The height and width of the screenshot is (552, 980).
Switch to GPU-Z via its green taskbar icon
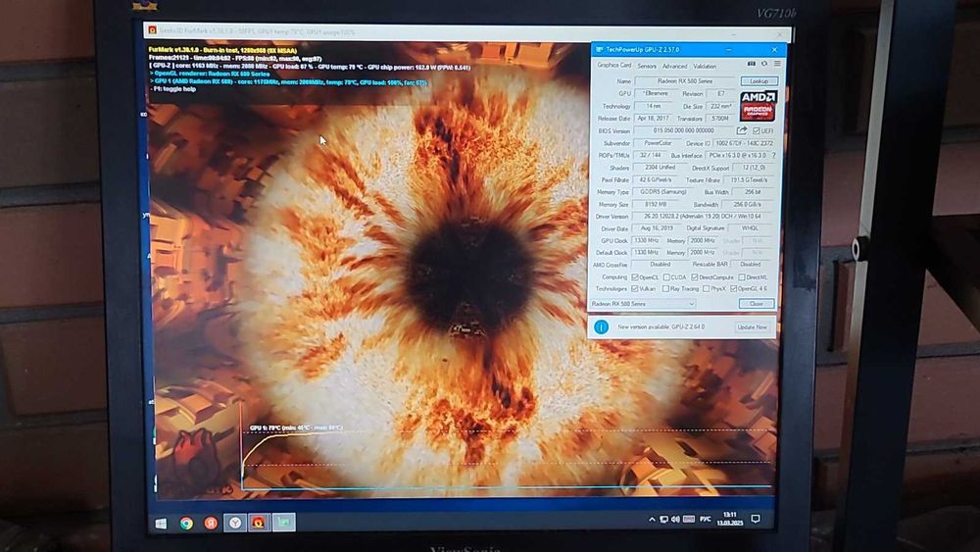pyautogui.click(x=283, y=522)
